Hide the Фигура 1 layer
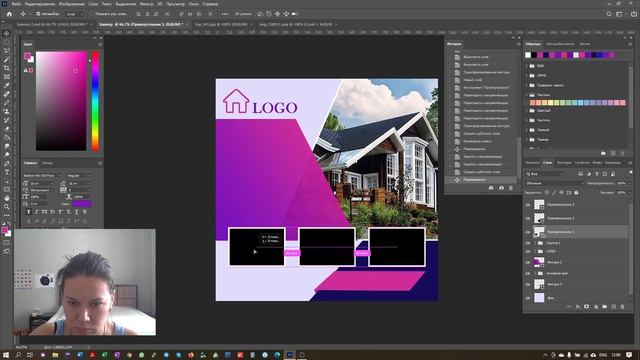Viewport: 640px width, 360px height. (x=528, y=284)
